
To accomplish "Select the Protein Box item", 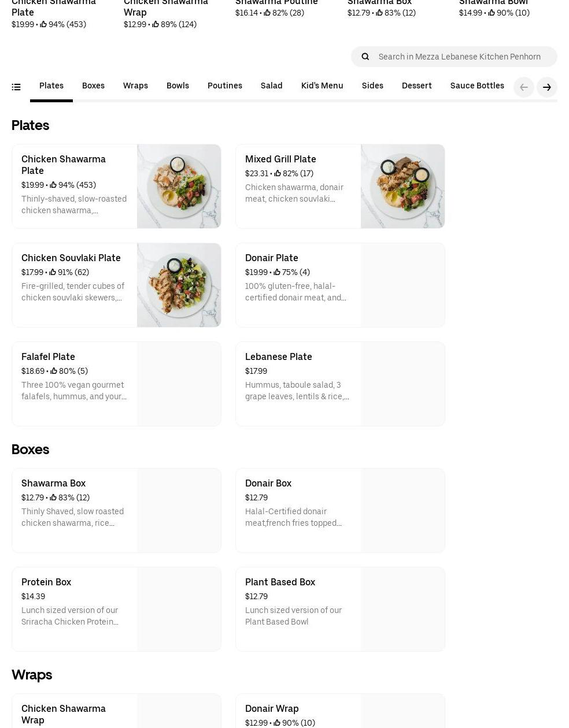I will (x=116, y=609).
